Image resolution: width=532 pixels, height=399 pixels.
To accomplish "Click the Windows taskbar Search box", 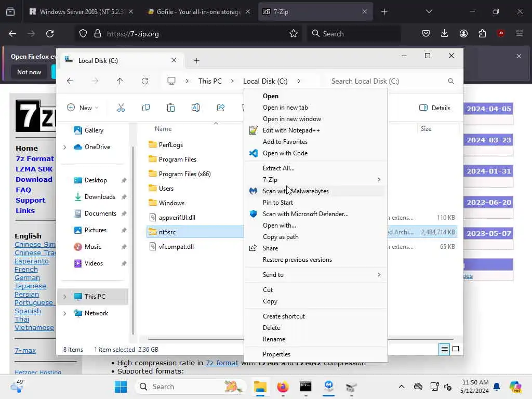I will pyautogui.click(x=191, y=387).
